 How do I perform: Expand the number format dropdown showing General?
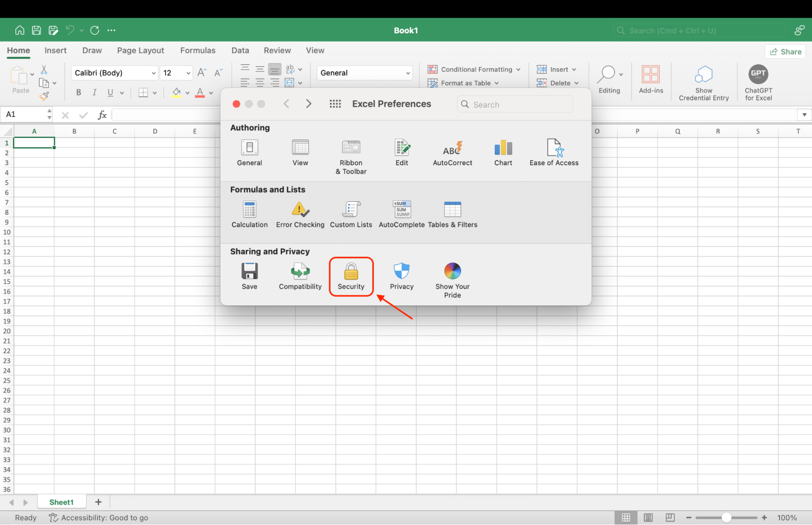pyautogui.click(x=408, y=73)
